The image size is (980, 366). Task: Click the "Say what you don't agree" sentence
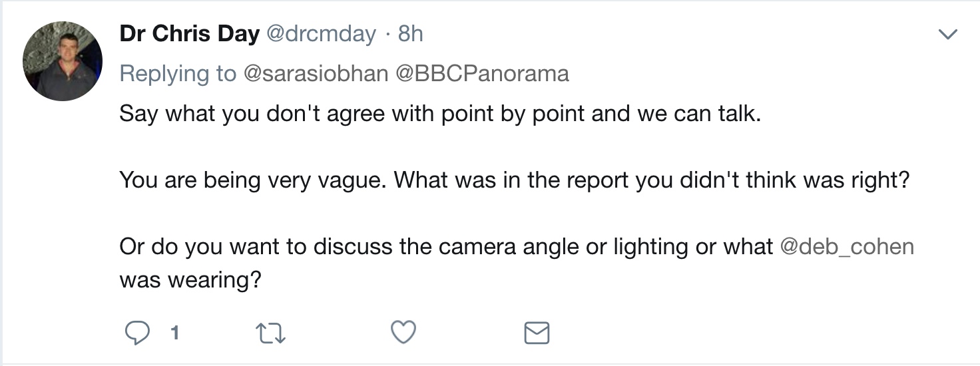click(266, 114)
